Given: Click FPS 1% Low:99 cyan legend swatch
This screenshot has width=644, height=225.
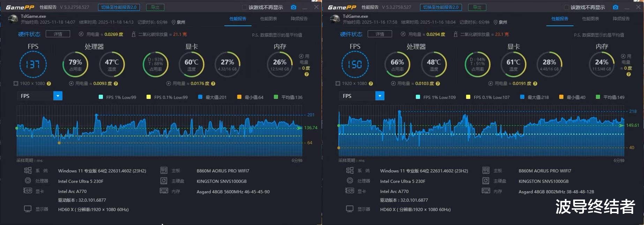Looking at the screenshot, I should (x=101, y=97).
